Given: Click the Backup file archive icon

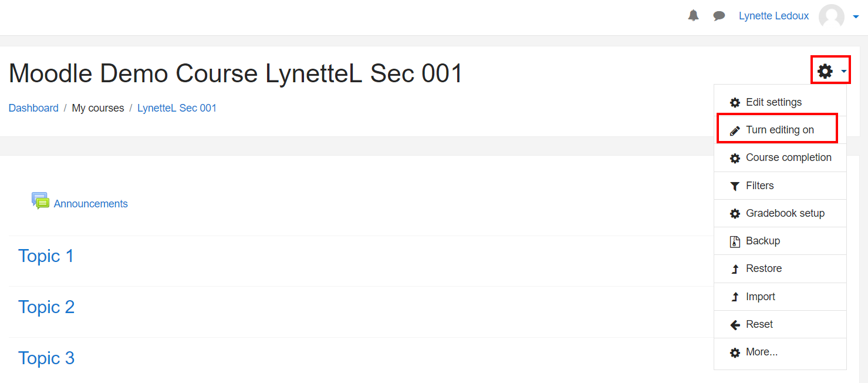Looking at the screenshot, I should [x=735, y=241].
